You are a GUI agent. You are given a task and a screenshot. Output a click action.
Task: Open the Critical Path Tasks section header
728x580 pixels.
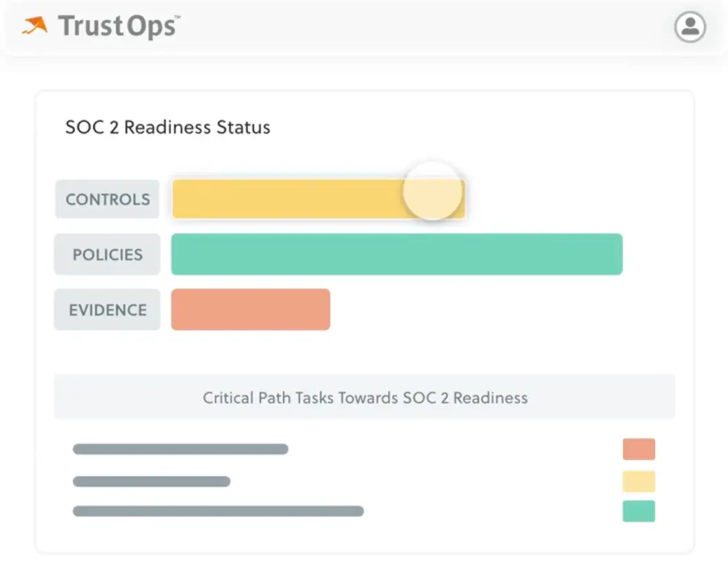pos(364,397)
